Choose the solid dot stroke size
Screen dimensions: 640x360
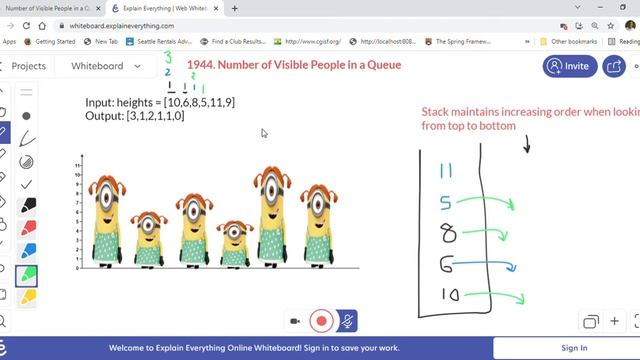click(27, 116)
